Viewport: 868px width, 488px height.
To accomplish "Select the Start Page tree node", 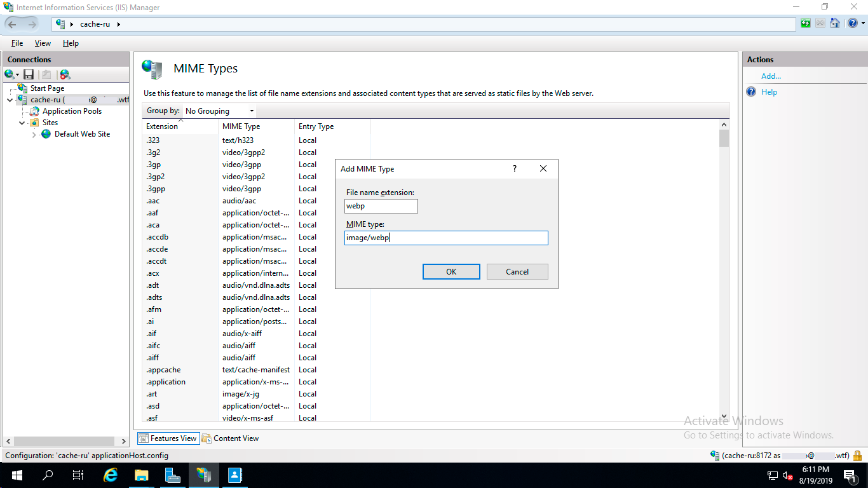I will (x=47, y=88).
